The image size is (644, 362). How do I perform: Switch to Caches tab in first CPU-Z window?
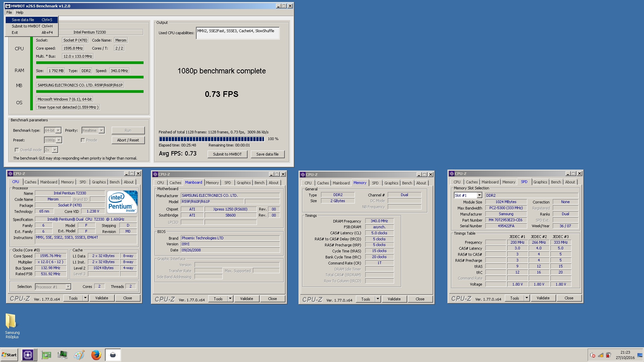[x=30, y=182]
